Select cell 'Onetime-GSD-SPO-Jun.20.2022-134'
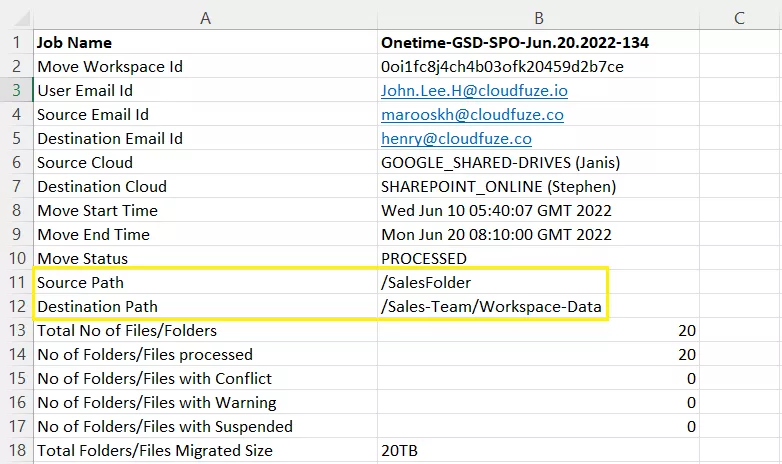Viewport: 782px width, 464px height. (539, 42)
